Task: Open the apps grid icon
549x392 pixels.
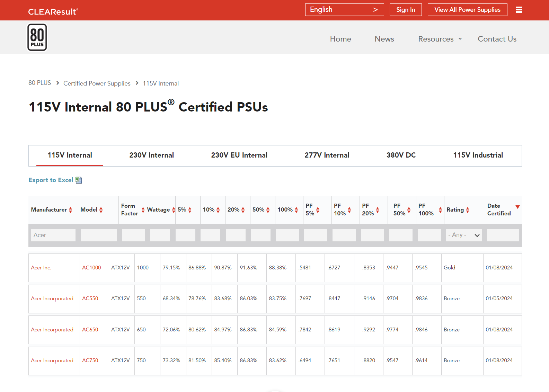Action: [x=519, y=10]
